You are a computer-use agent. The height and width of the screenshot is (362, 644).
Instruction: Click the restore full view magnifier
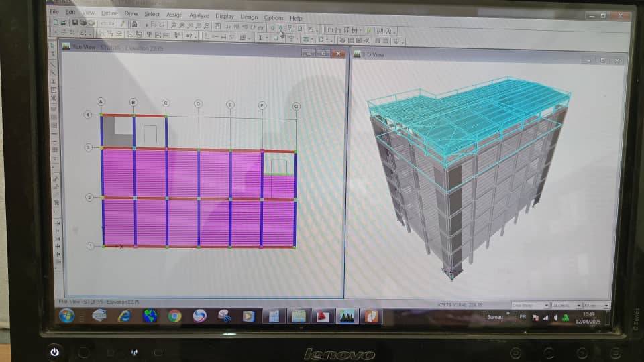coord(182,25)
